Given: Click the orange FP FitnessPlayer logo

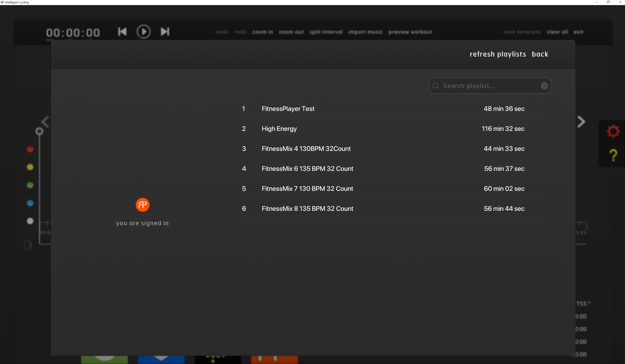Looking at the screenshot, I should click(x=143, y=205).
